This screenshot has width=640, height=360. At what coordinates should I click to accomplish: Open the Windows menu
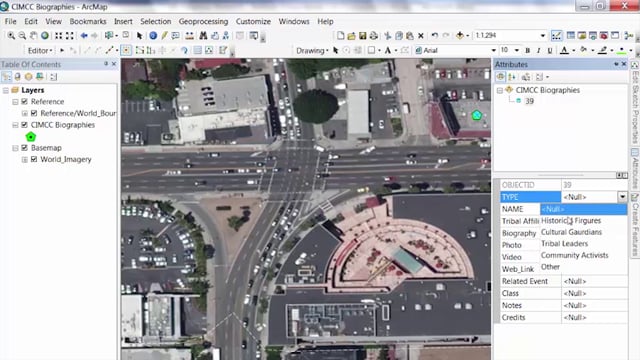point(294,21)
